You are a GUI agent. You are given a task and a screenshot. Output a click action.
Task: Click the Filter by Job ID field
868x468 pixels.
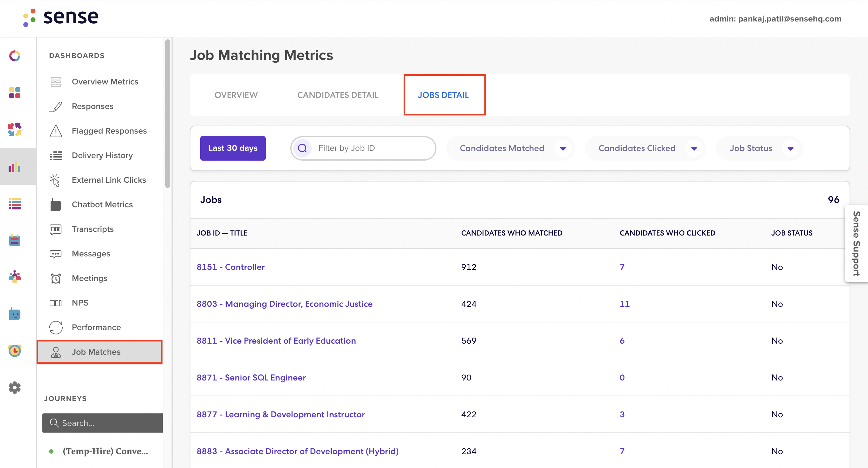[363, 148]
